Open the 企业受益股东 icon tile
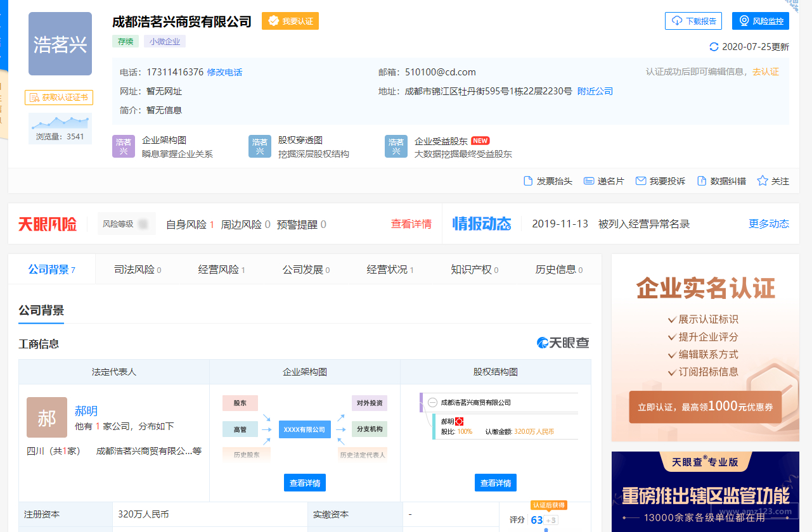 (x=396, y=146)
